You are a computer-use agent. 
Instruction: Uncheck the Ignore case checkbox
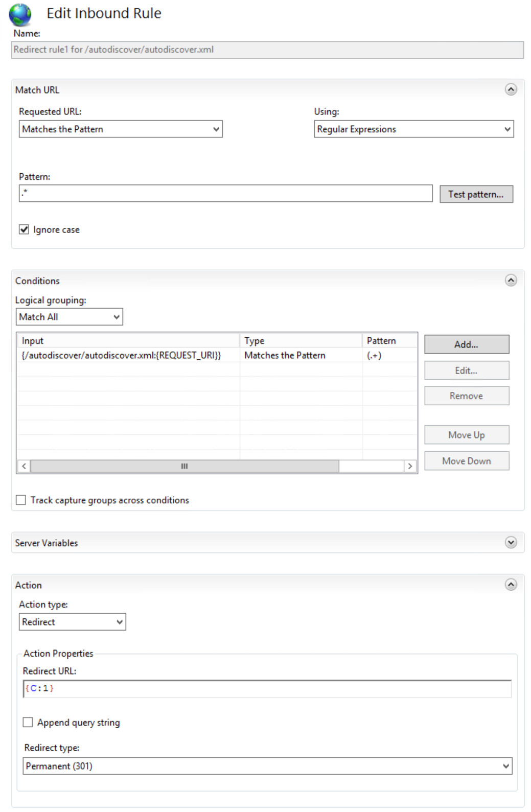24,229
